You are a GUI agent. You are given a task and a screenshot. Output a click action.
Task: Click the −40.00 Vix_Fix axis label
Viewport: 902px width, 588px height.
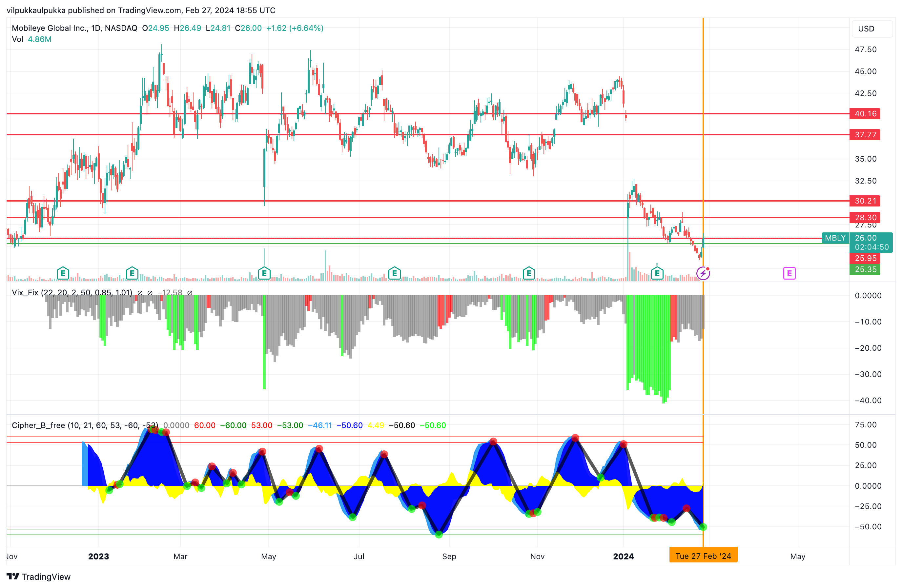tap(868, 400)
